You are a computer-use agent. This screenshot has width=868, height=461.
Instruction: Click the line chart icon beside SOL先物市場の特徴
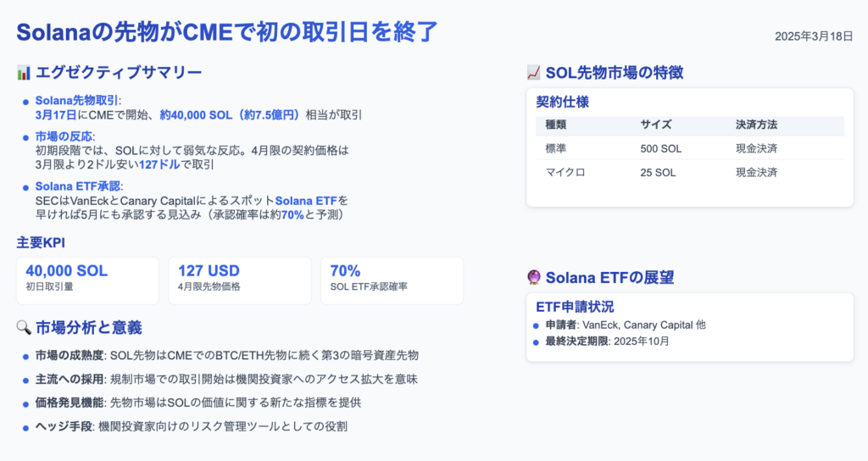pyautogui.click(x=534, y=73)
